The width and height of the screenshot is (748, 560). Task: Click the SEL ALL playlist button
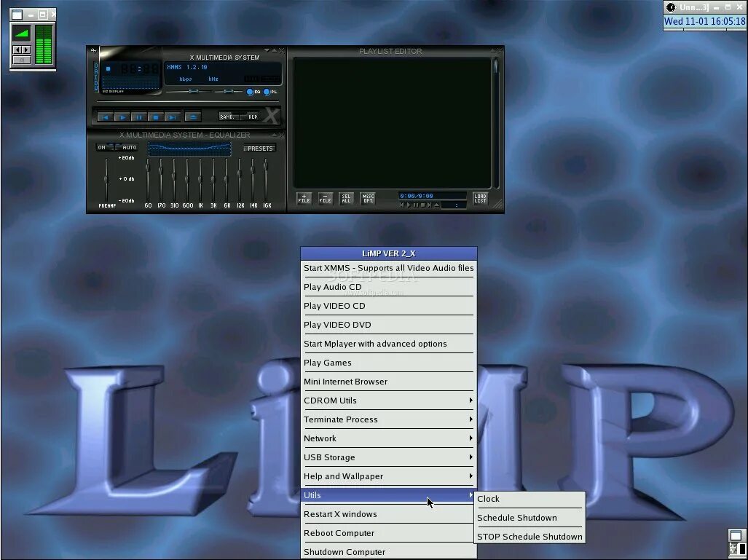pyautogui.click(x=347, y=198)
